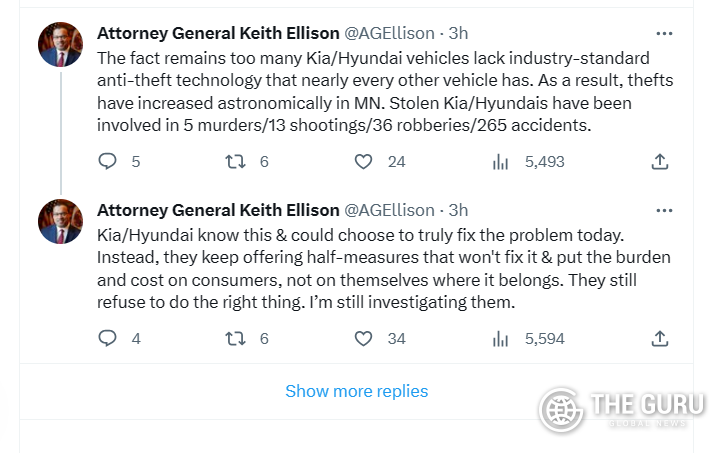Open more options menu on first tweet

pos(663,32)
